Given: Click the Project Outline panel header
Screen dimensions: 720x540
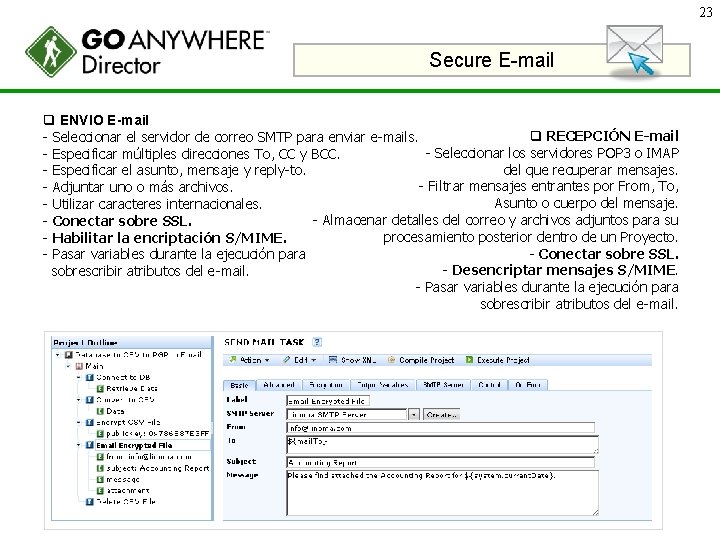Looking at the screenshot, I should [132, 343].
